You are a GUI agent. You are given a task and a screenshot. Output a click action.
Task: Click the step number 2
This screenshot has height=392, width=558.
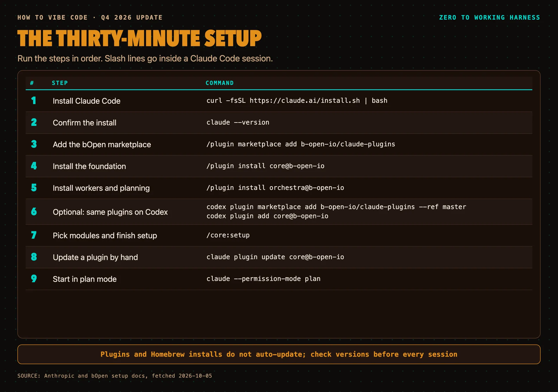click(x=34, y=122)
